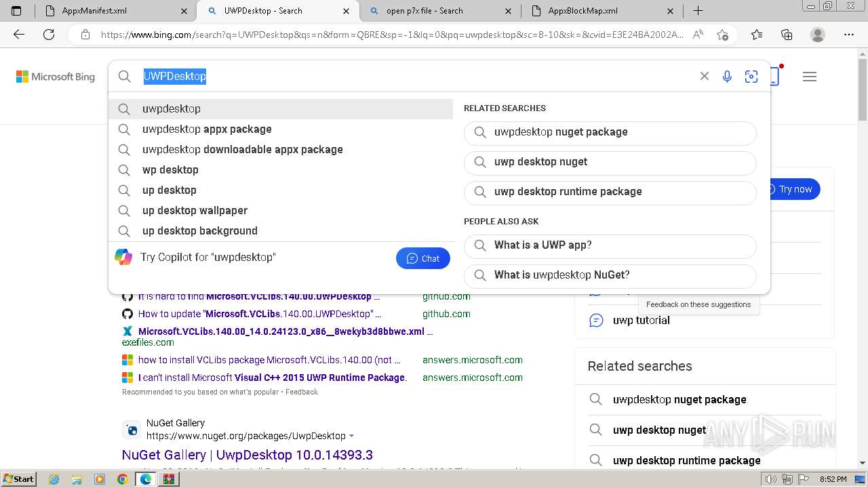Open a new browser tab

[x=698, y=11]
